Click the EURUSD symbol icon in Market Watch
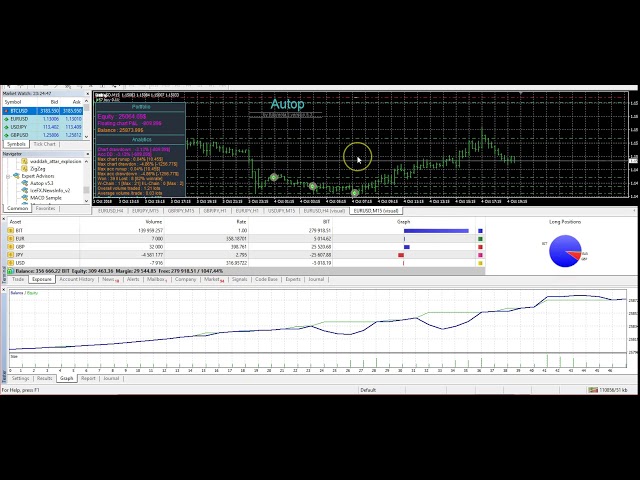The image size is (640, 480). [x=8, y=119]
